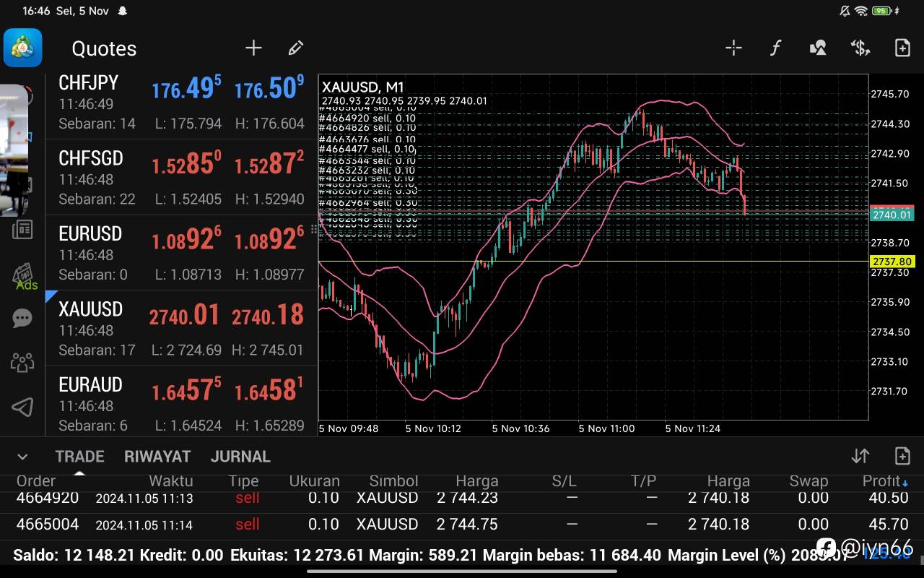Screen dimensions: 924x578
Task: Open the chart objects shapes tool
Action: pyautogui.click(x=818, y=48)
